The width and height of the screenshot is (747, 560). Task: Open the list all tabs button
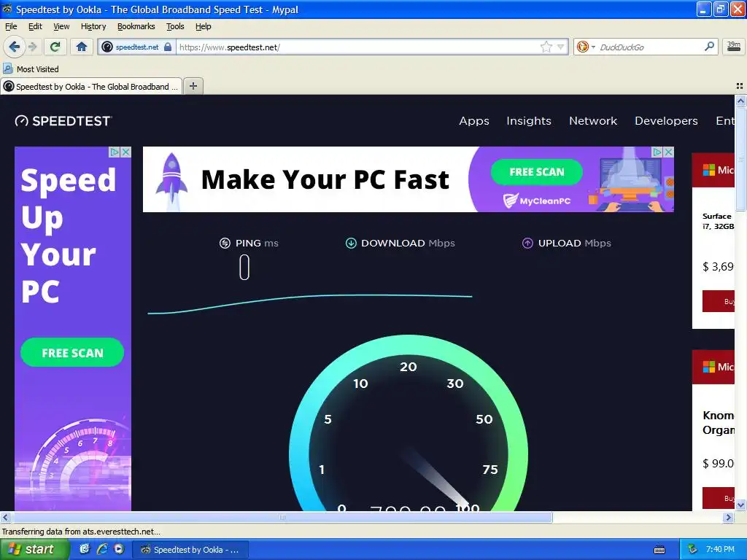click(x=740, y=86)
